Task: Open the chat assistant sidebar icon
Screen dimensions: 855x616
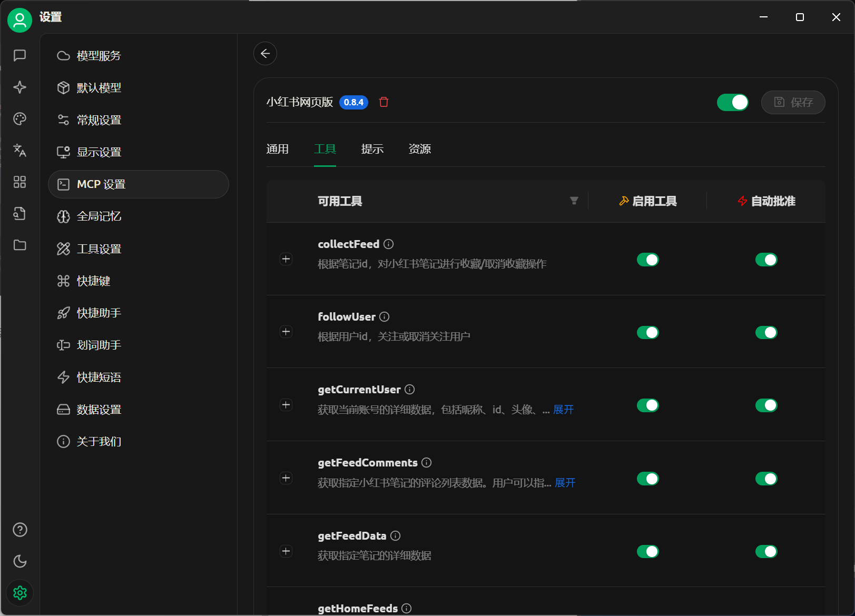Action: [20, 55]
